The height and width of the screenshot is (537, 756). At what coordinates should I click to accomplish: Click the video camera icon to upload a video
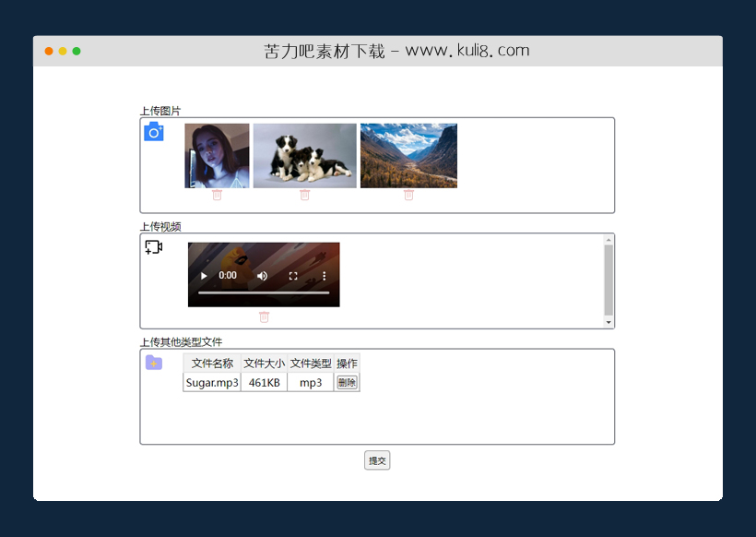click(153, 246)
